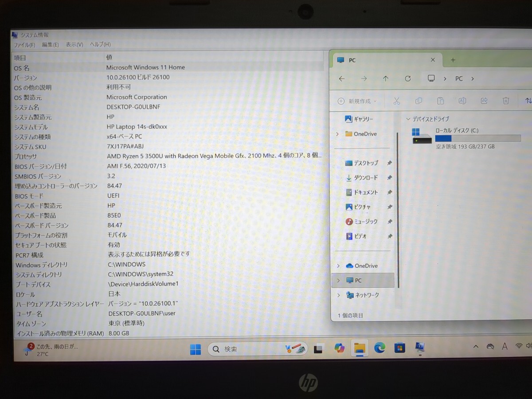Open File Explorer from the taskbar
The image size is (532, 399).
tap(360, 348)
